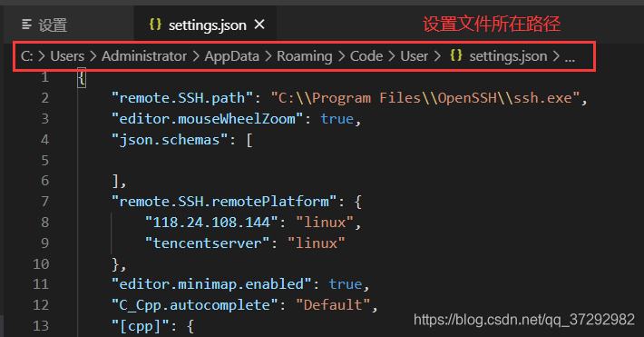Open settings.json breadcrumb segment
This screenshot has width=644, height=337.
point(508,56)
